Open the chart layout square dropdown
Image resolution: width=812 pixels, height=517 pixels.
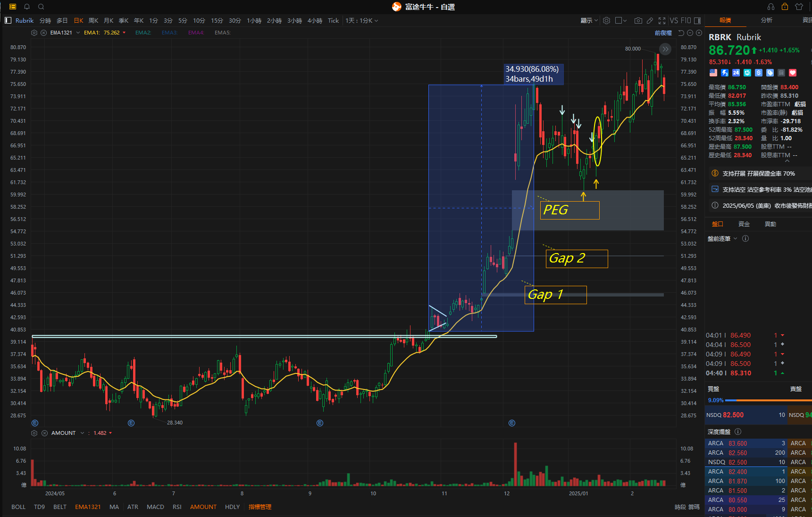(621, 20)
